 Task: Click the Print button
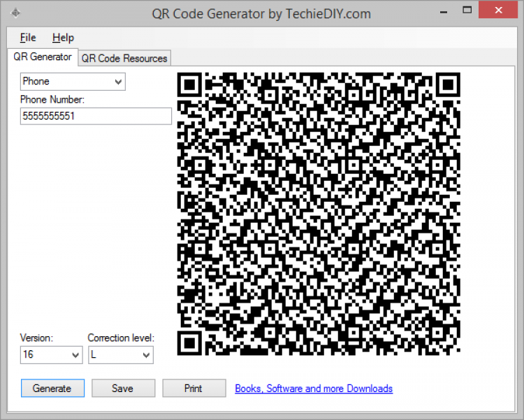click(x=194, y=389)
